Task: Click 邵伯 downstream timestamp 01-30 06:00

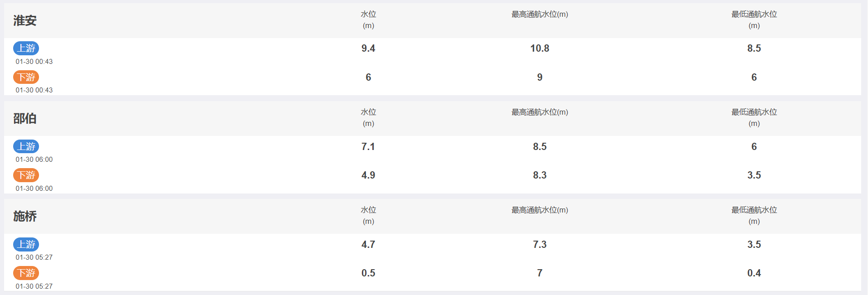Action: point(34,189)
